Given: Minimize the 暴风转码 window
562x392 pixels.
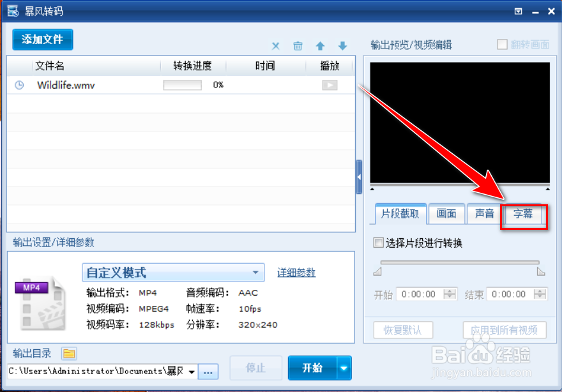Looking at the screenshot, I should pyautogui.click(x=535, y=12).
